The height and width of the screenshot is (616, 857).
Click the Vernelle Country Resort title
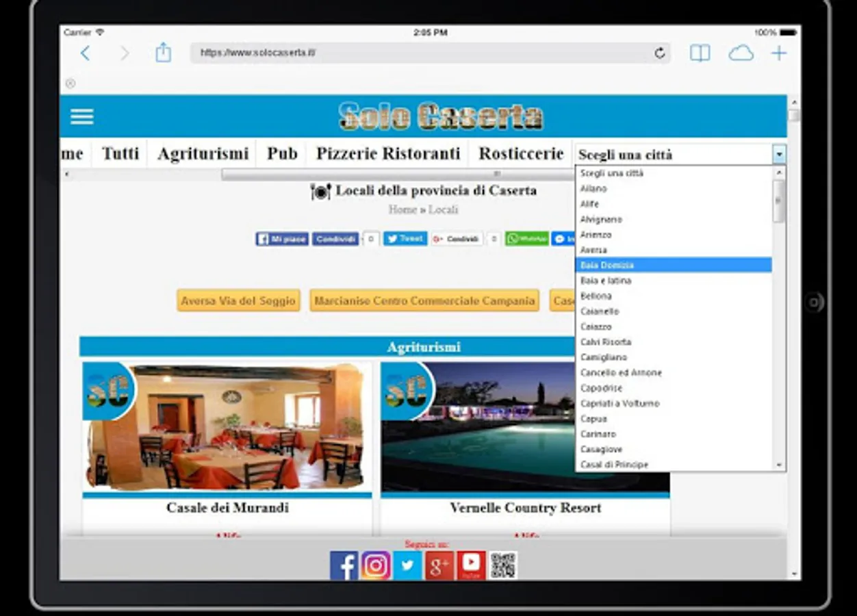point(526,508)
